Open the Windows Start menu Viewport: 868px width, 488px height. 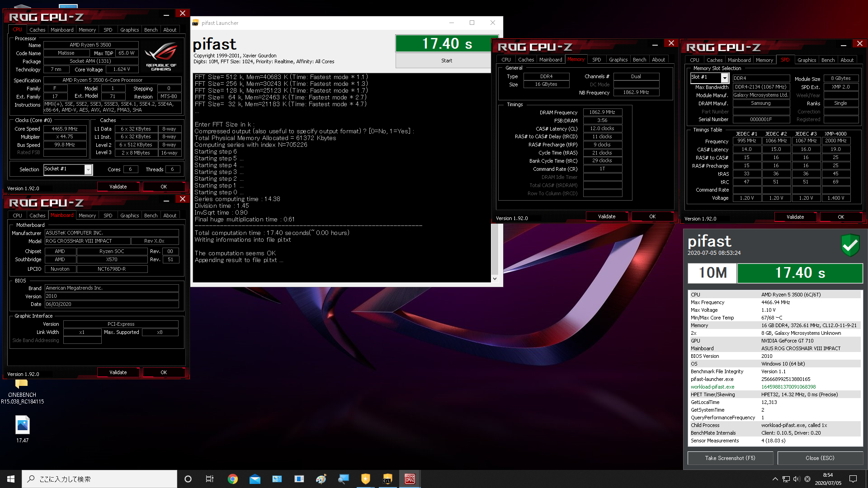tap(11, 479)
